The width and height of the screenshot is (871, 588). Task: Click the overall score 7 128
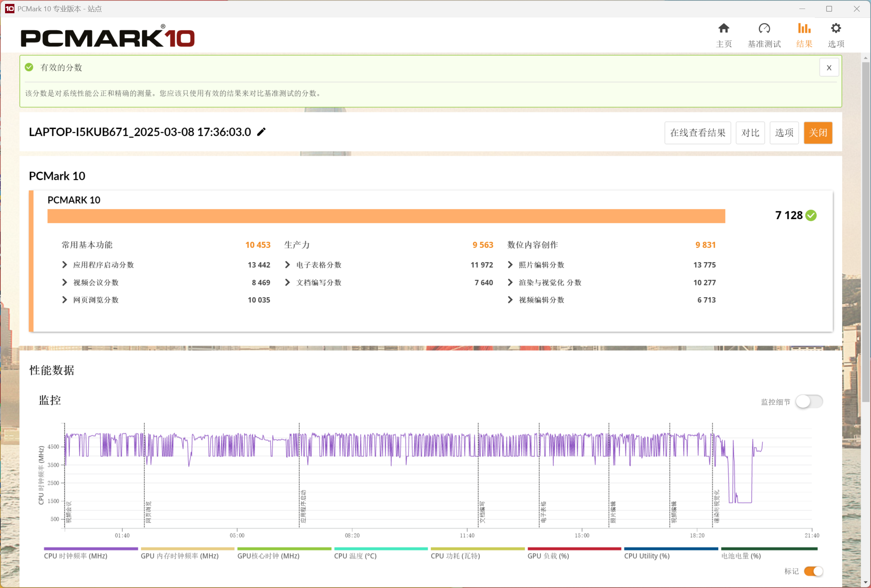pos(789,215)
